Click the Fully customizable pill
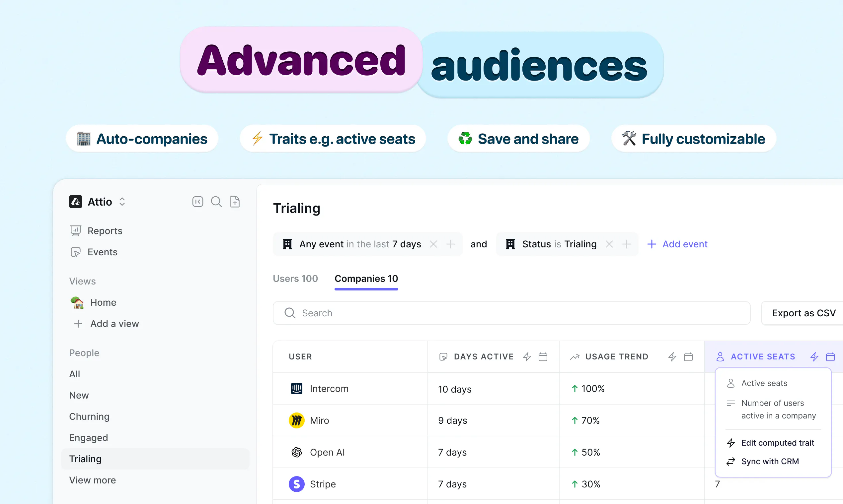Viewport: 843px width, 504px height. pos(694,139)
